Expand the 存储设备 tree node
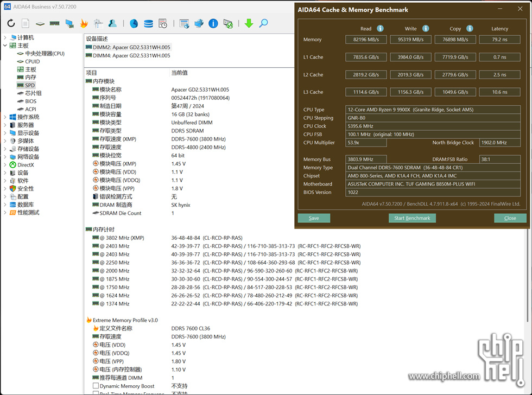Viewport: 532px width, 395px height. 5,149
